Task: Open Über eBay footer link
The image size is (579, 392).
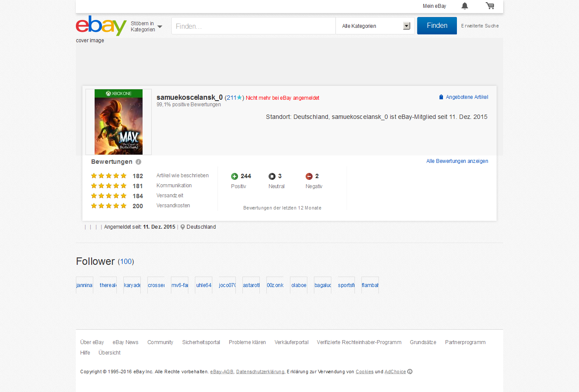Action: tap(92, 342)
